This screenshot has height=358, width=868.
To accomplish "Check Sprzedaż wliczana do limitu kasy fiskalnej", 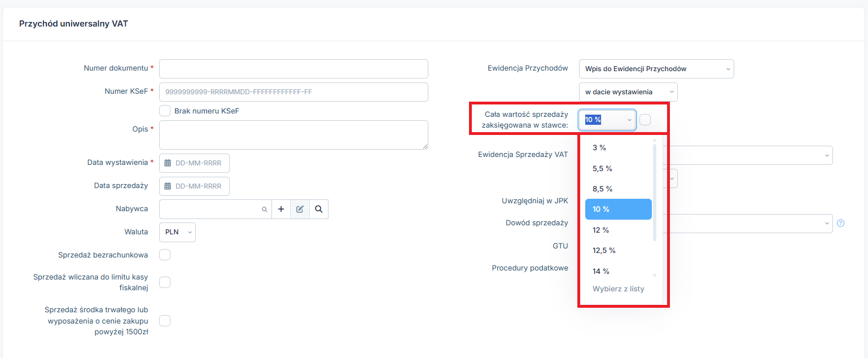I will (x=165, y=282).
